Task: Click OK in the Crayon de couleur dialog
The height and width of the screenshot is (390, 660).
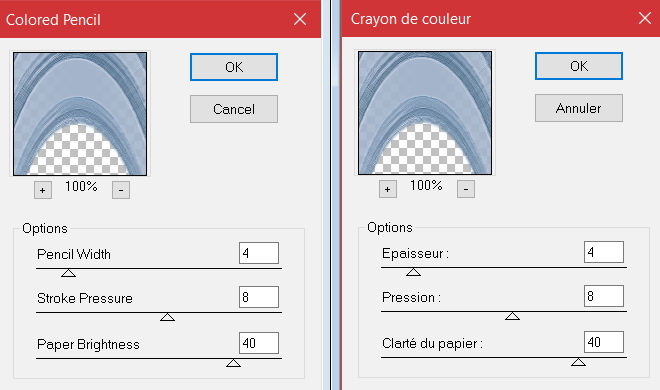Action: [579, 66]
